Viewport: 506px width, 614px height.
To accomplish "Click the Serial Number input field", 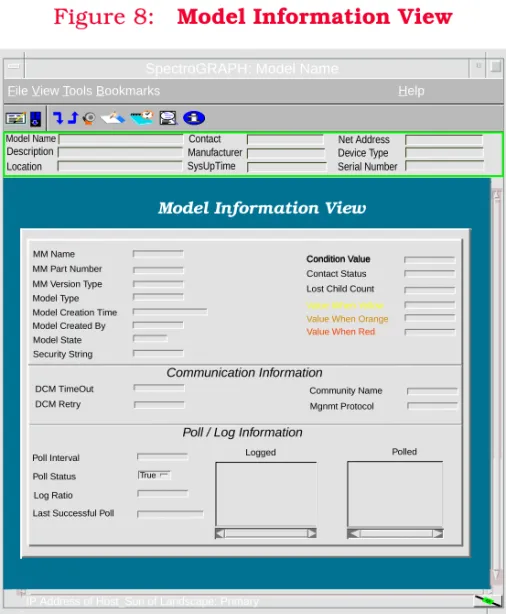I will (445, 166).
